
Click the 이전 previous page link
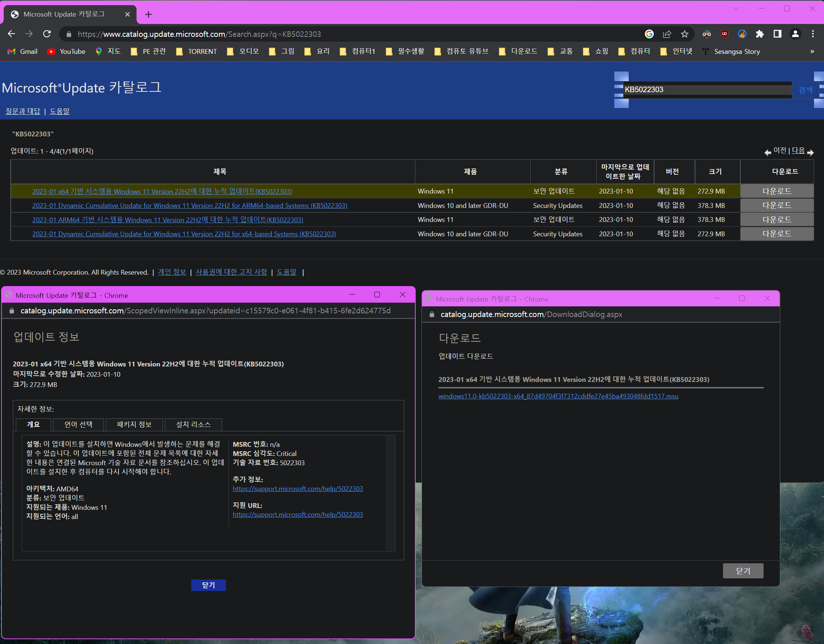click(x=780, y=151)
